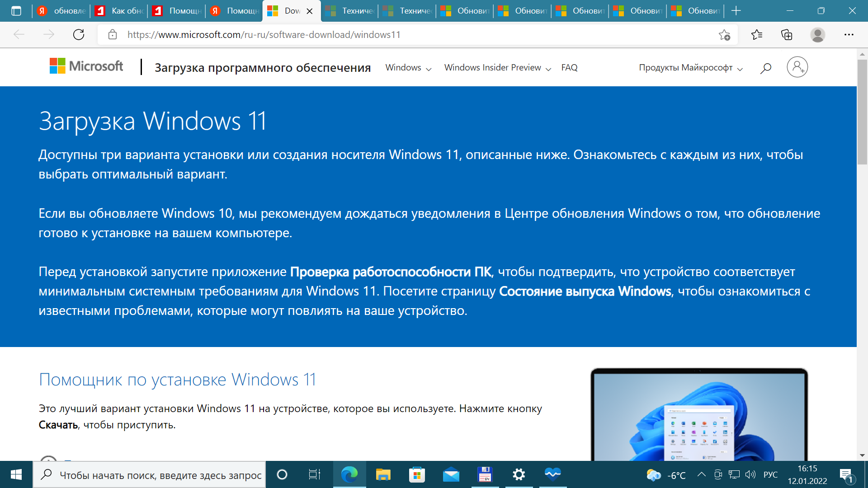Click the taskbar search box
Viewport: 868px width, 488px height.
pos(150,475)
